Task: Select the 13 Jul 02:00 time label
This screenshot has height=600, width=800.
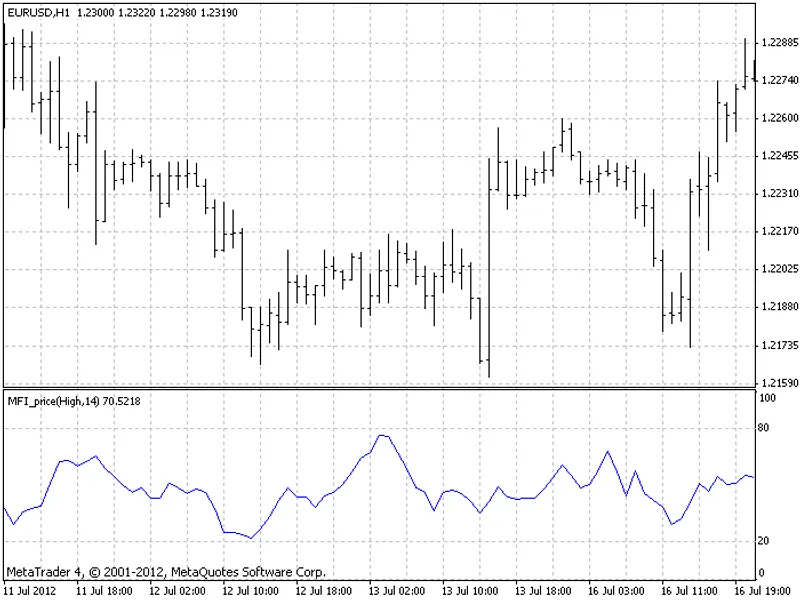Action: coord(396,591)
